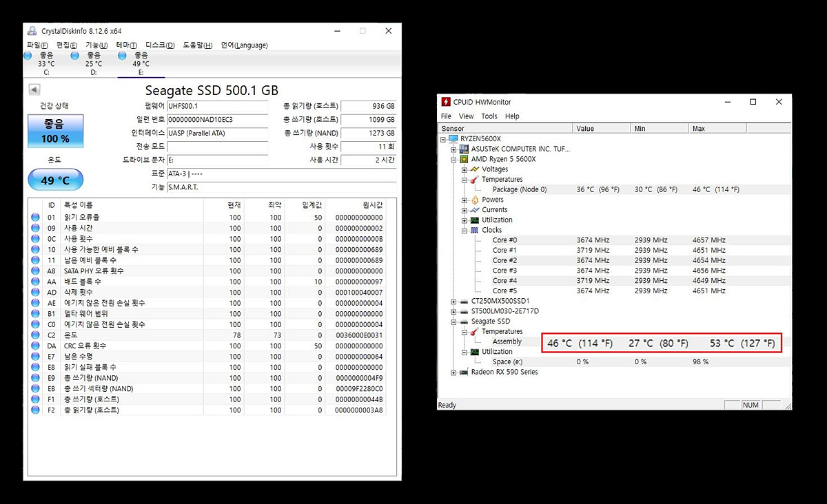
Task: Click the status dot for attribute 01
Action: pyautogui.click(x=36, y=218)
